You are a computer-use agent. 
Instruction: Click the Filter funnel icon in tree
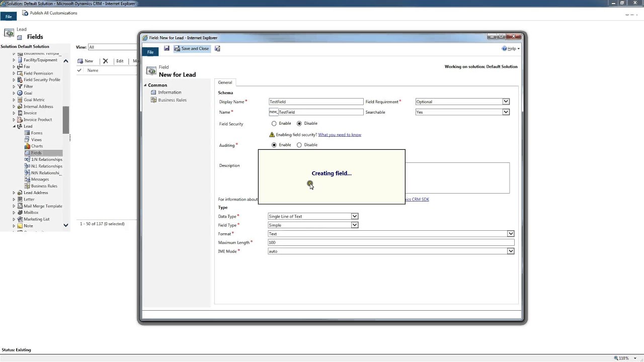20,86
